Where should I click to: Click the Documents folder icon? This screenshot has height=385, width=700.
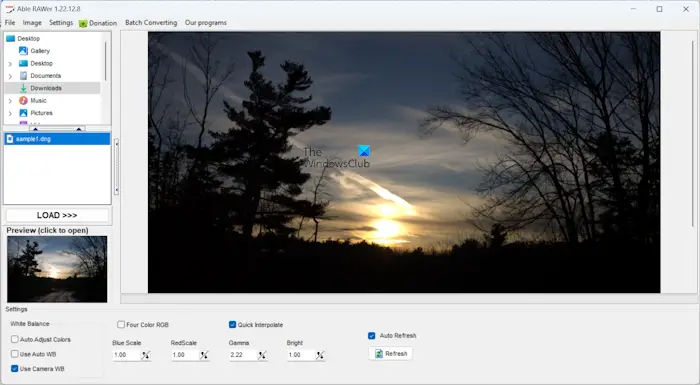[23, 75]
